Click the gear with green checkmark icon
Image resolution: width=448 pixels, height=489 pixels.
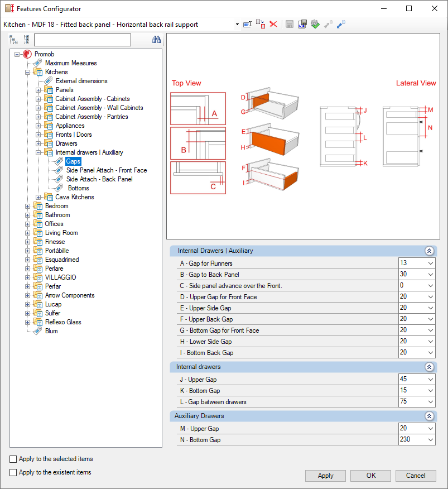[x=315, y=25]
